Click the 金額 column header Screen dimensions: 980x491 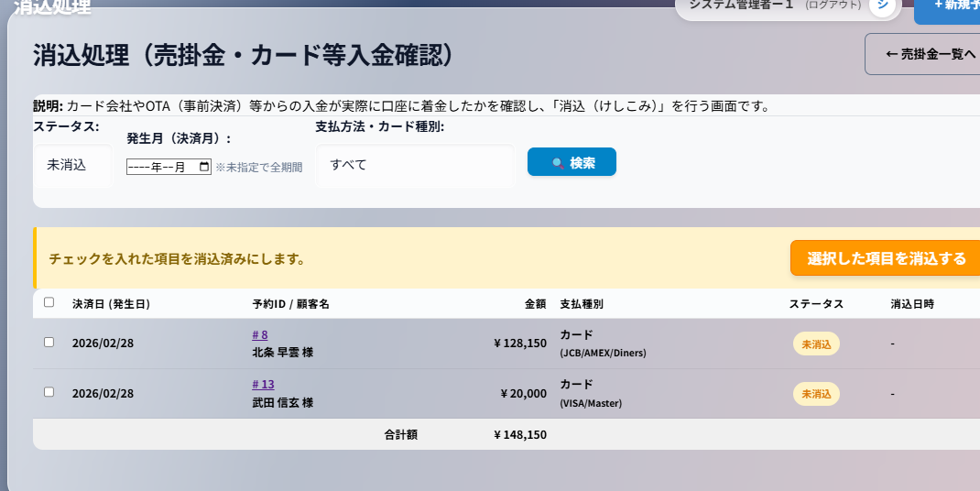535,304
